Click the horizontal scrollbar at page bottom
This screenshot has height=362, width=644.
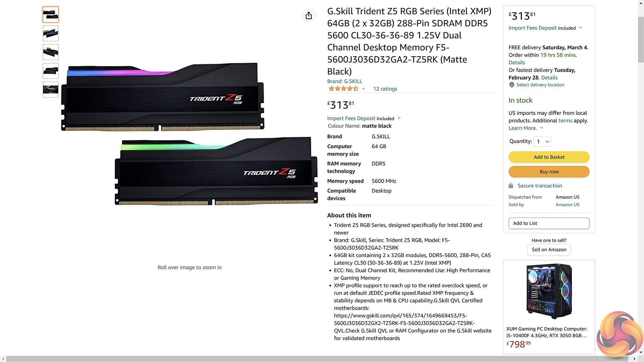pos(317,359)
